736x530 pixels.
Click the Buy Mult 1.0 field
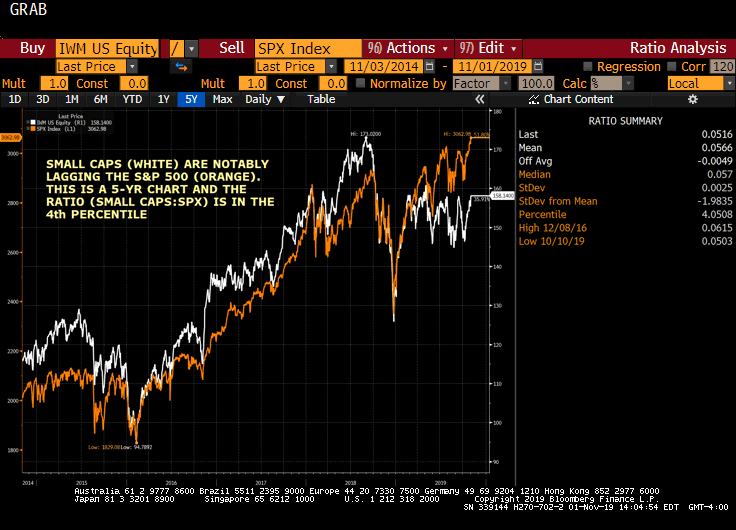click(x=54, y=84)
